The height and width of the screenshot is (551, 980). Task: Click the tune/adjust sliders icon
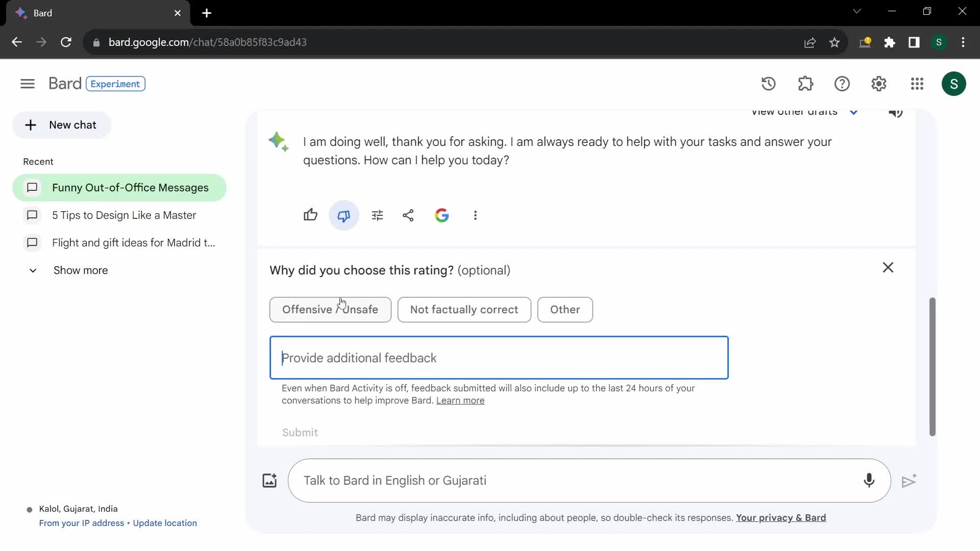click(x=378, y=215)
